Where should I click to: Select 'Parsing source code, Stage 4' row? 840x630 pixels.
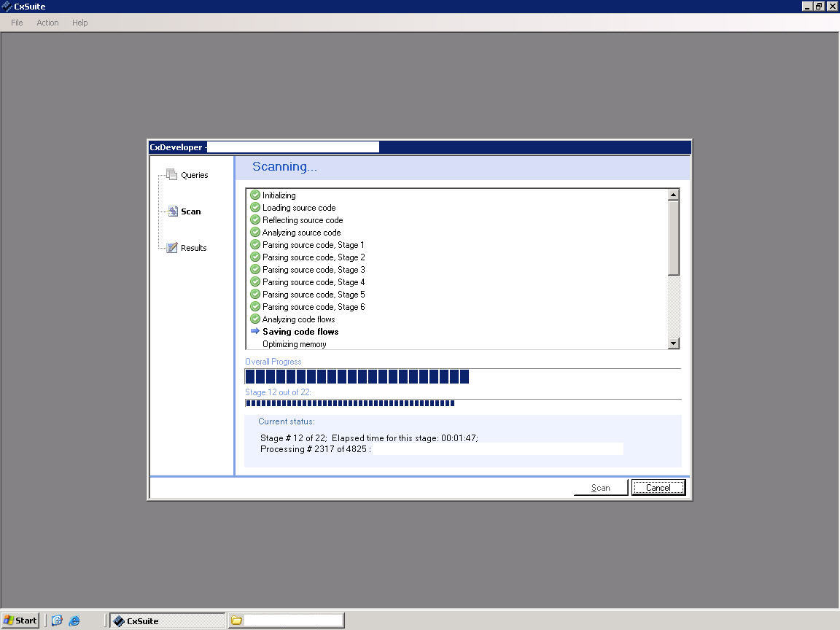(458, 281)
